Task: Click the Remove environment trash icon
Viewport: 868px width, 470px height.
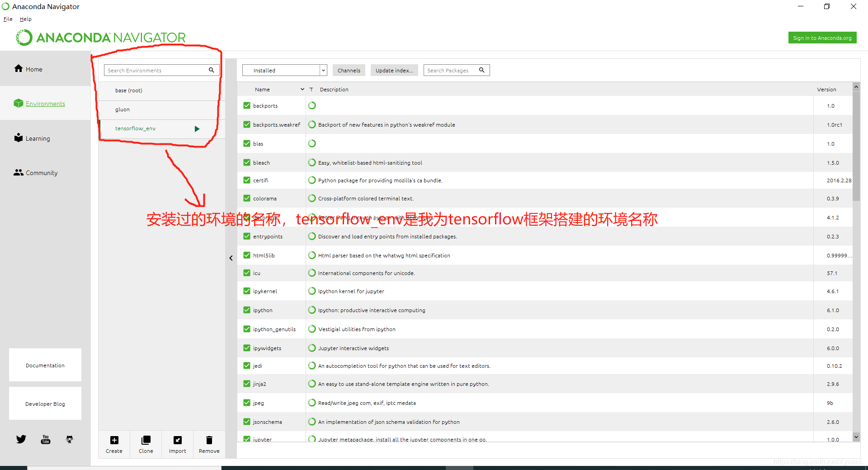Action: (x=209, y=440)
